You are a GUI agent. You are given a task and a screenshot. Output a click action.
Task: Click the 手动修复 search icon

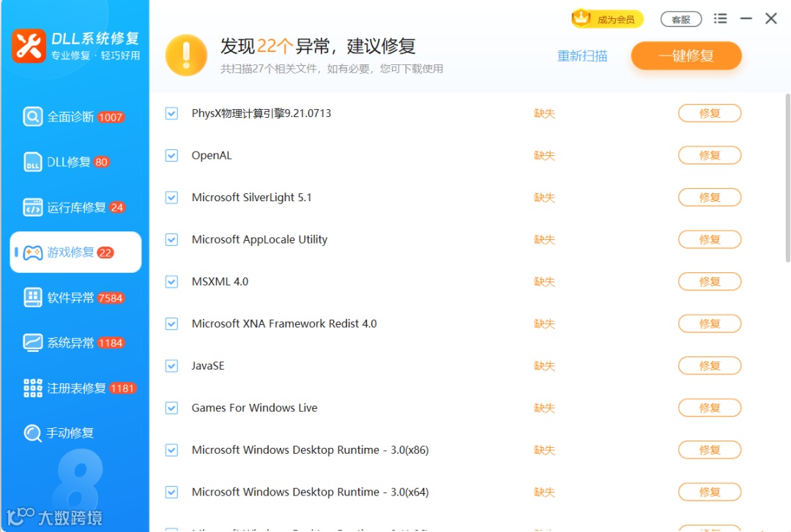point(33,432)
